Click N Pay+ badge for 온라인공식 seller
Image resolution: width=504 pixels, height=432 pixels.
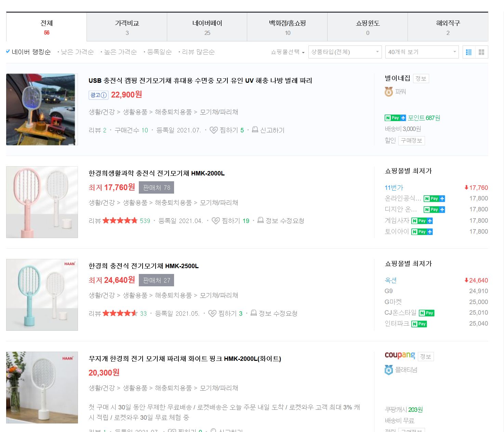[x=434, y=198]
